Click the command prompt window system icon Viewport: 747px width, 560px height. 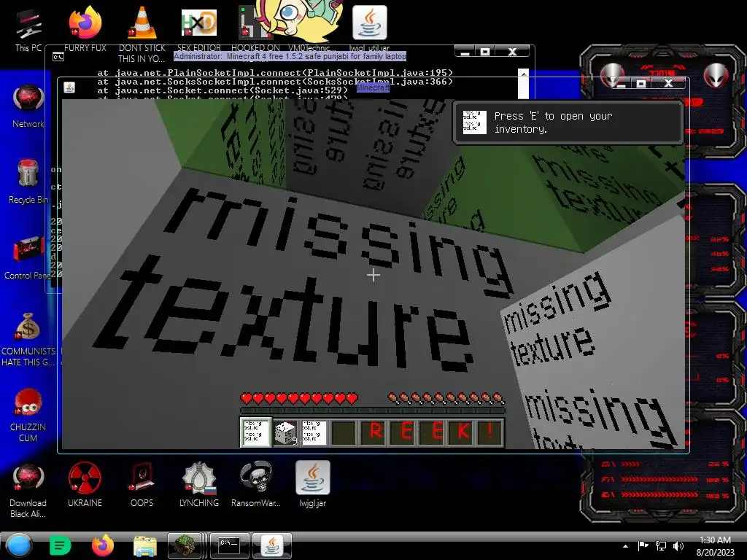pyautogui.click(x=58, y=57)
